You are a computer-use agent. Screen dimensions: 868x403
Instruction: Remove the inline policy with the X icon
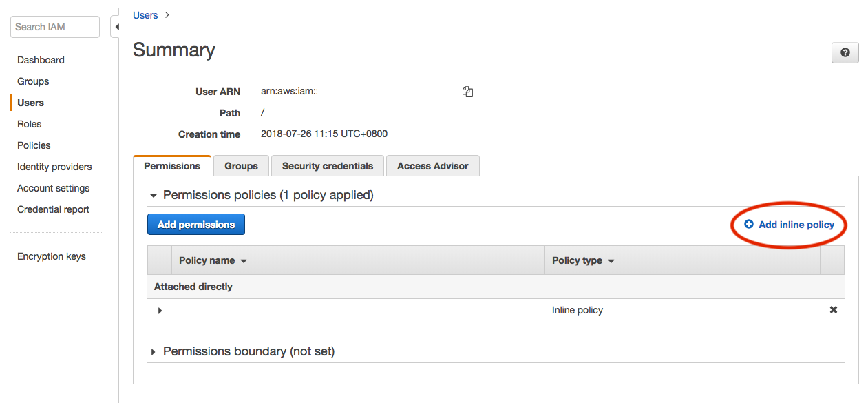point(833,310)
